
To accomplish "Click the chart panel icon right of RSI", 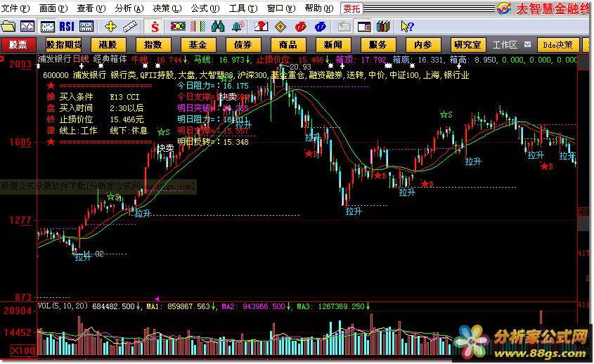I will (x=86, y=27).
